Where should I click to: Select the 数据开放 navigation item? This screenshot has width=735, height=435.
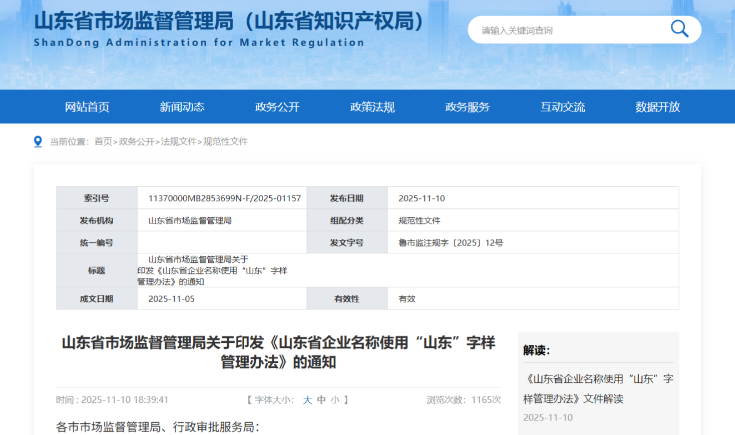click(657, 107)
